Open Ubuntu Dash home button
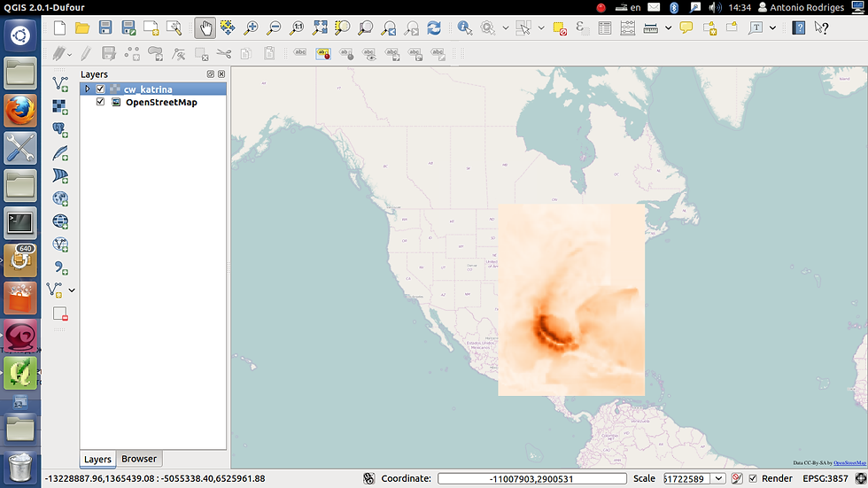This screenshot has width=868, height=488. [x=20, y=36]
